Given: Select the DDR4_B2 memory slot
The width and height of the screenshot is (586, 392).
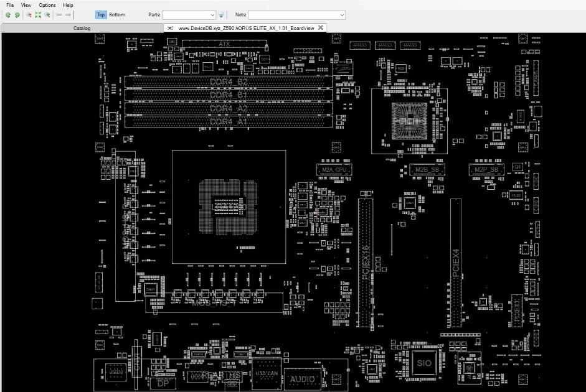Looking at the screenshot, I should pos(229,82).
